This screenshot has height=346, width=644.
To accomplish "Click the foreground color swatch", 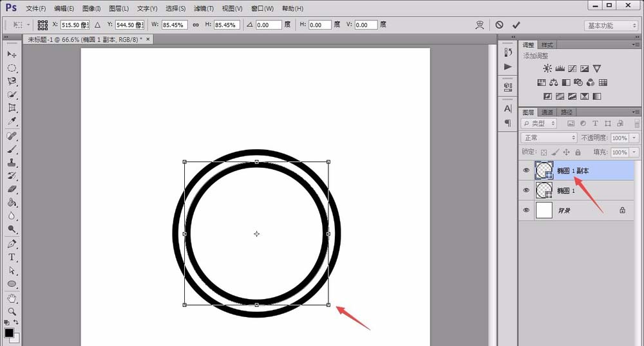I will [x=8, y=333].
